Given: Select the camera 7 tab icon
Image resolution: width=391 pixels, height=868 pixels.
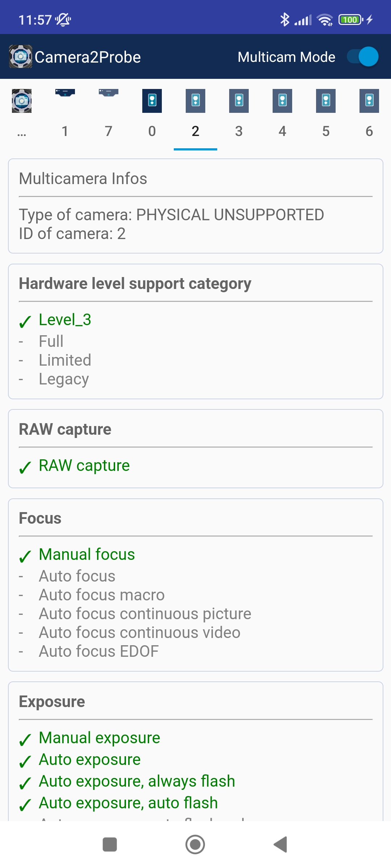Looking at the screenshot, I should click(109, 93).
